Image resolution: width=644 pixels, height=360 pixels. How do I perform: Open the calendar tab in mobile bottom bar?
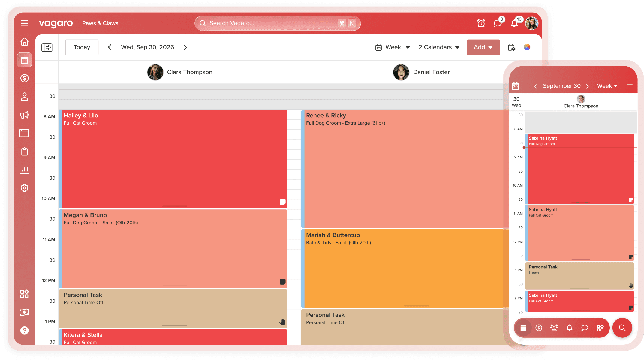(x=523, y=328)
